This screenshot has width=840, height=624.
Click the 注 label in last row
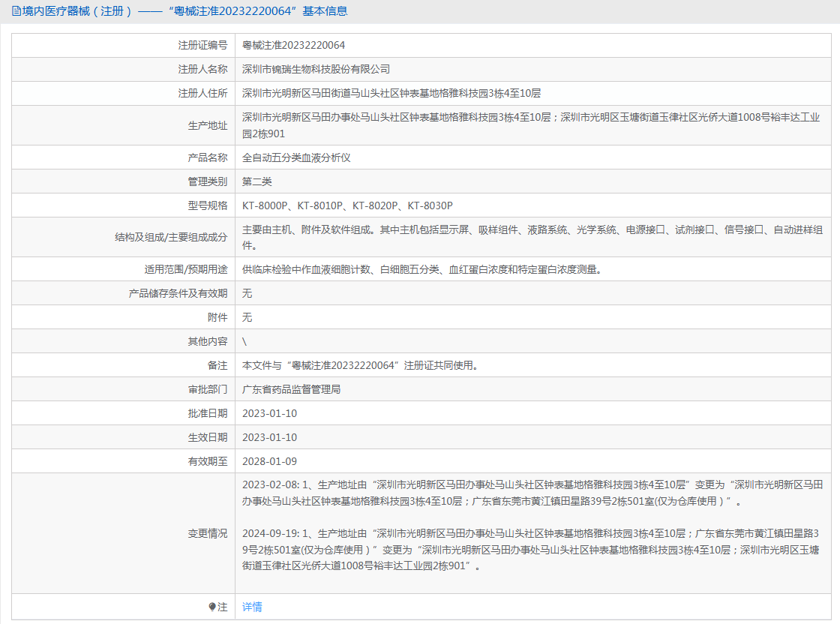223,607
